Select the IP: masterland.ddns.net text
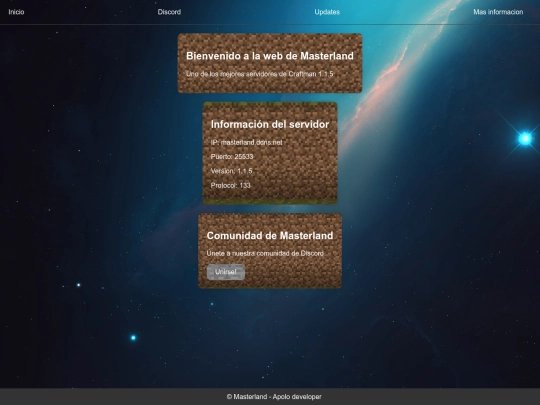540x405 pixels. pos(246,142)
